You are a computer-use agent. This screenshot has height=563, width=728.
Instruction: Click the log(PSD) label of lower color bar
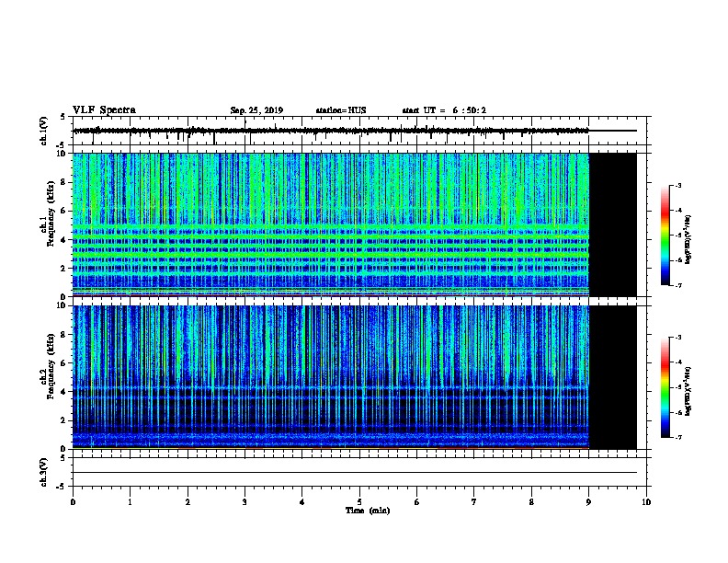coord(688,391)
